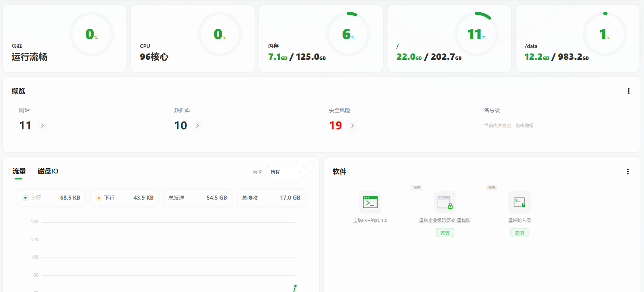The width and height of the screenshot is (644, 292).
Task: Install 堡塔防入侵 with 安装 button
Action: point(519,233)
